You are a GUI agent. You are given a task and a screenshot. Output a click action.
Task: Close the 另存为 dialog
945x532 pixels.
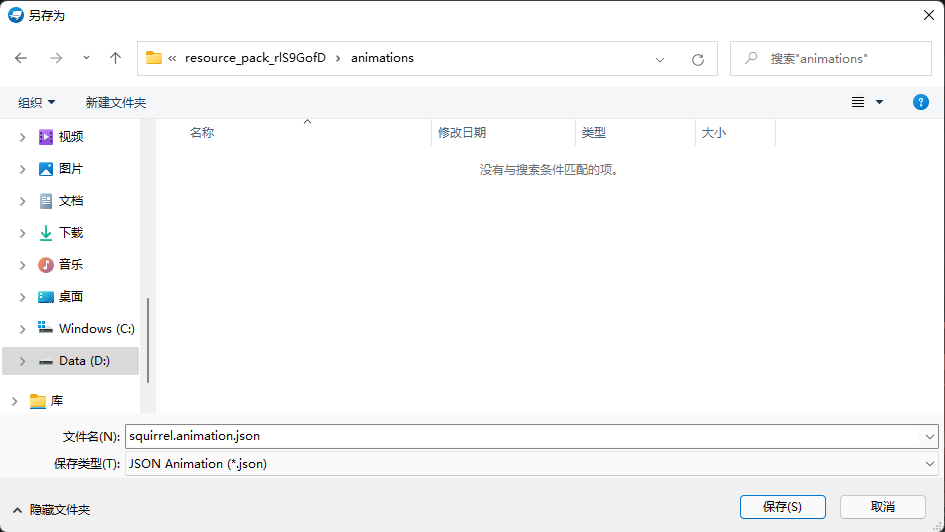click(929, 15)
